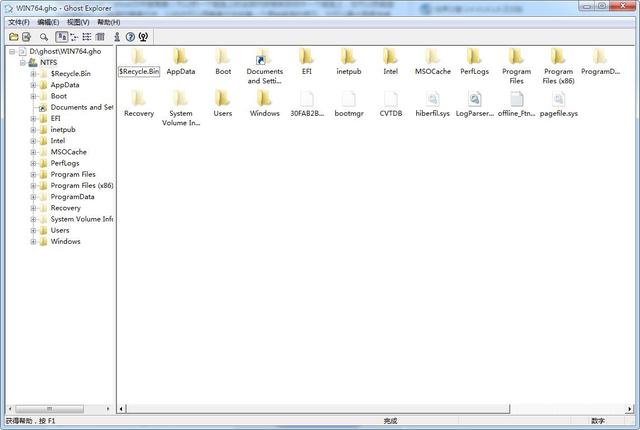Expand inetpub node in the tree
Image resolution: width=640 pixels, height=430 pixels.
tap(33, 130)
